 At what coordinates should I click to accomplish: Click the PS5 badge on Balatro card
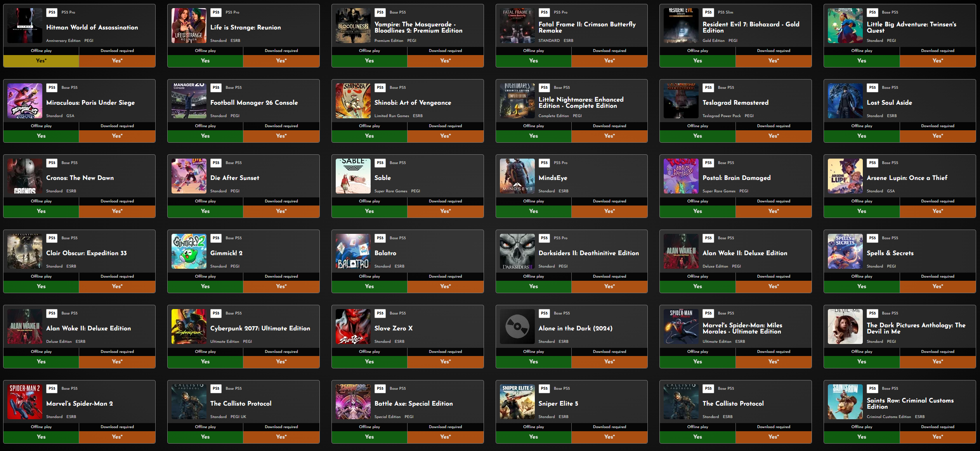point(380,238)
